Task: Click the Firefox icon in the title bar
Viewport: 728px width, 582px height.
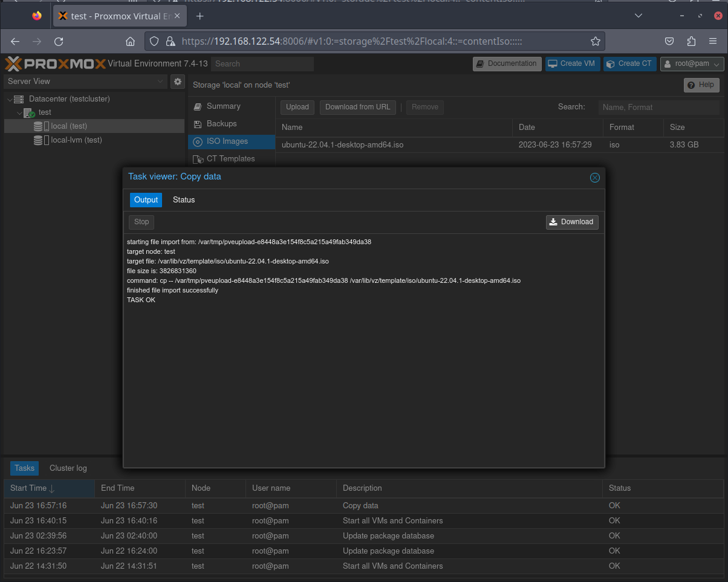Action: coord(37,16)
